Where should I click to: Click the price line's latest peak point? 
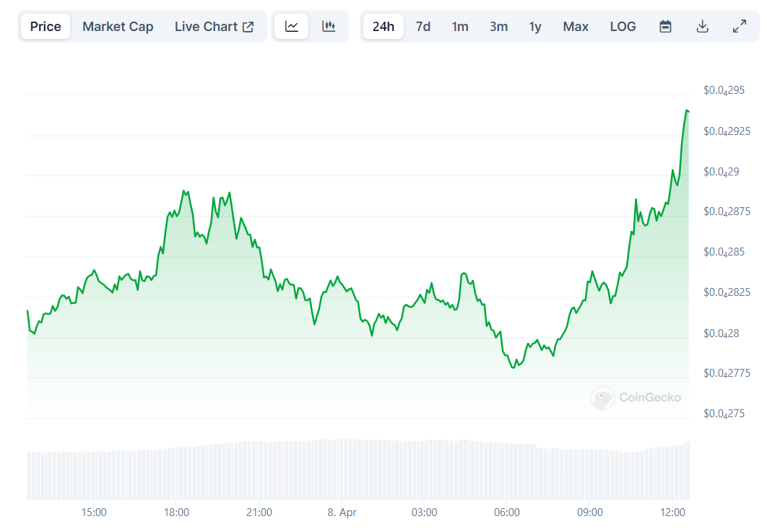(x=686, y=110)
